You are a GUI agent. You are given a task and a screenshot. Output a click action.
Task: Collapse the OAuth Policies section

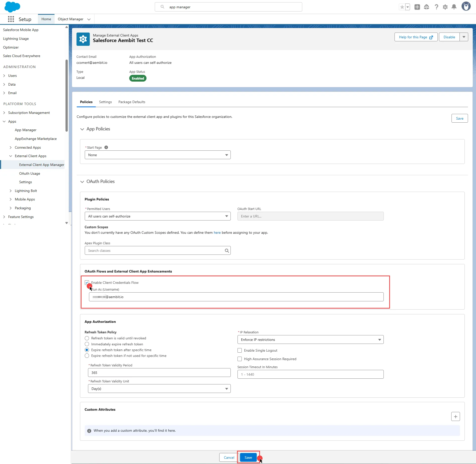coord(82,181)
